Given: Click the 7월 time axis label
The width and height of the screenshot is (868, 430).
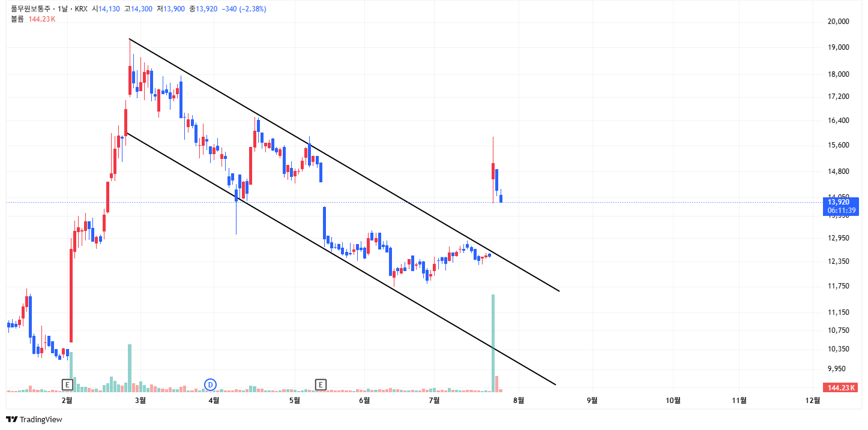Looking at the screenshot, I should (x=435, y=400).
